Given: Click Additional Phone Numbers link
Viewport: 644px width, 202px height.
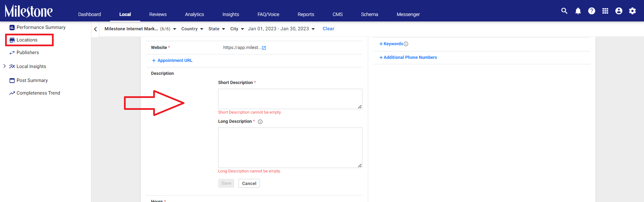Looking at the screenshot, I should [410, 57].
